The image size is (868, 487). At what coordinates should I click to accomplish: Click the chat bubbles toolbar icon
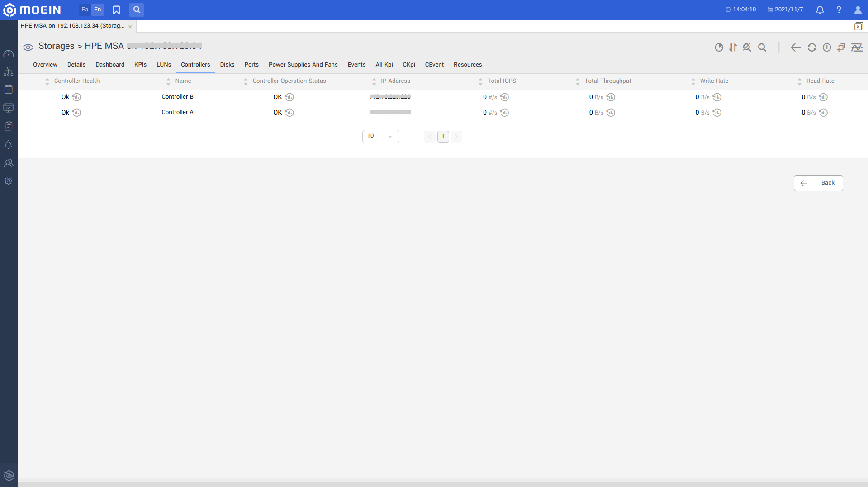click(841, 48)
